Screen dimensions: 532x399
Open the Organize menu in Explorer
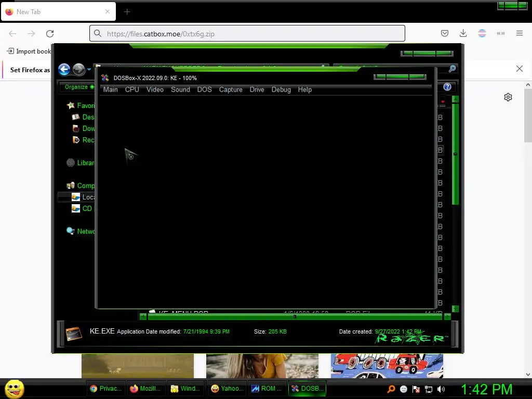76,87
